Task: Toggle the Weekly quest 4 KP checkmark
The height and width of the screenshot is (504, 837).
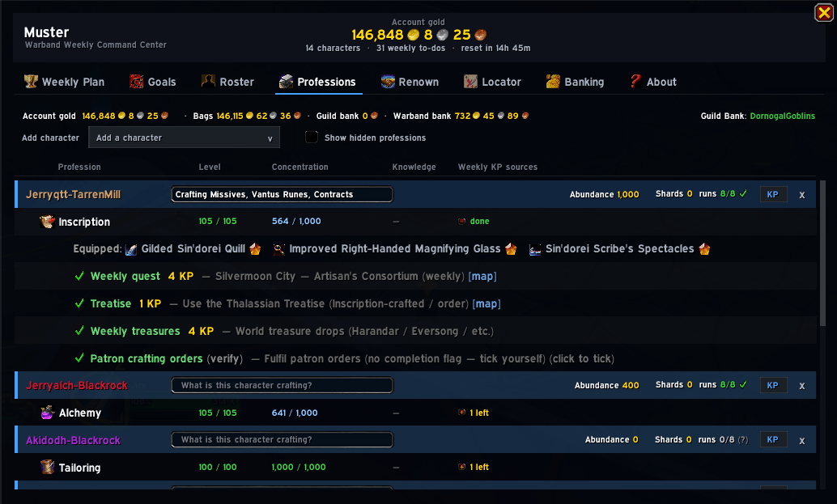Action: pyautogui.click(x=79, y=276)
